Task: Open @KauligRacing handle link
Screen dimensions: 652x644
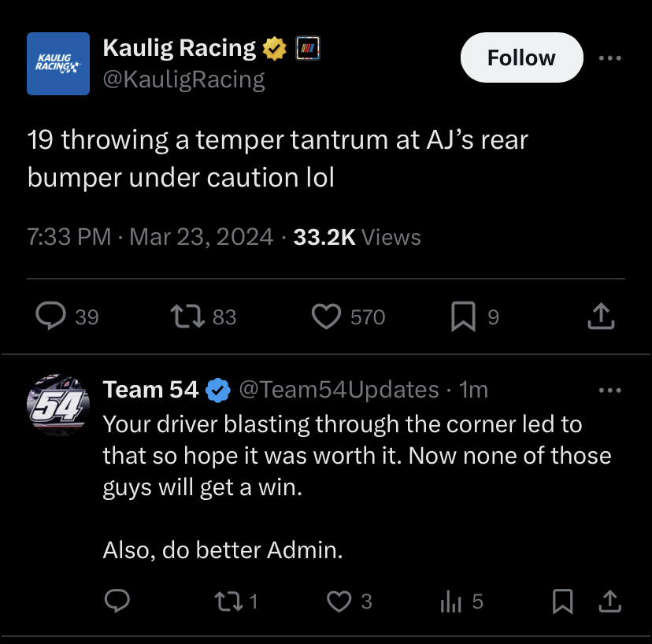Action: [x=183, y=80]
